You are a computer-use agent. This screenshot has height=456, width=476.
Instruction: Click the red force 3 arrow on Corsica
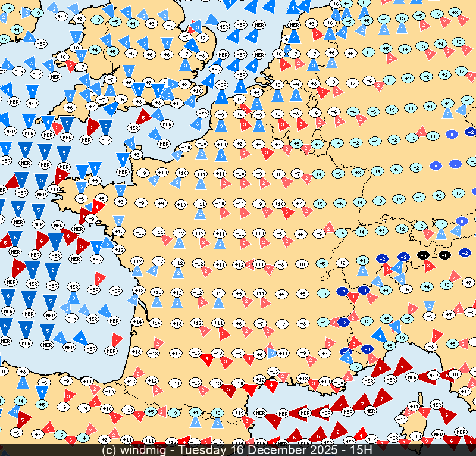(424, 411)
